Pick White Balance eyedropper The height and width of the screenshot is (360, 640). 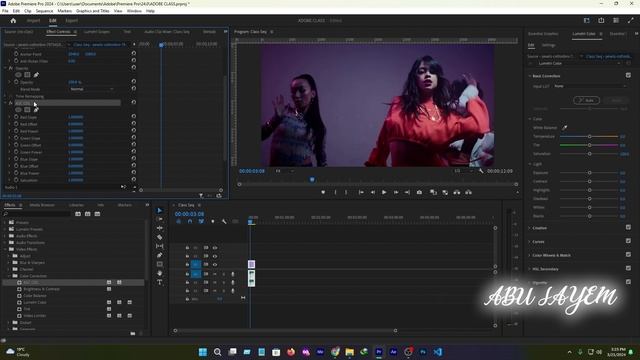click(564, 128)
